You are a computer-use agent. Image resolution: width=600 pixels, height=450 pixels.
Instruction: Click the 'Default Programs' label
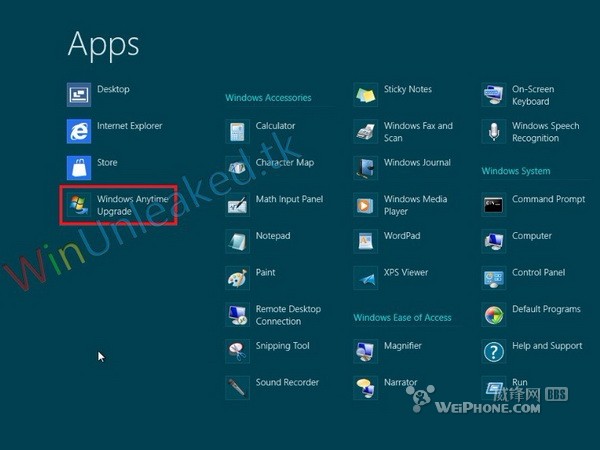(x=546, y=309)
